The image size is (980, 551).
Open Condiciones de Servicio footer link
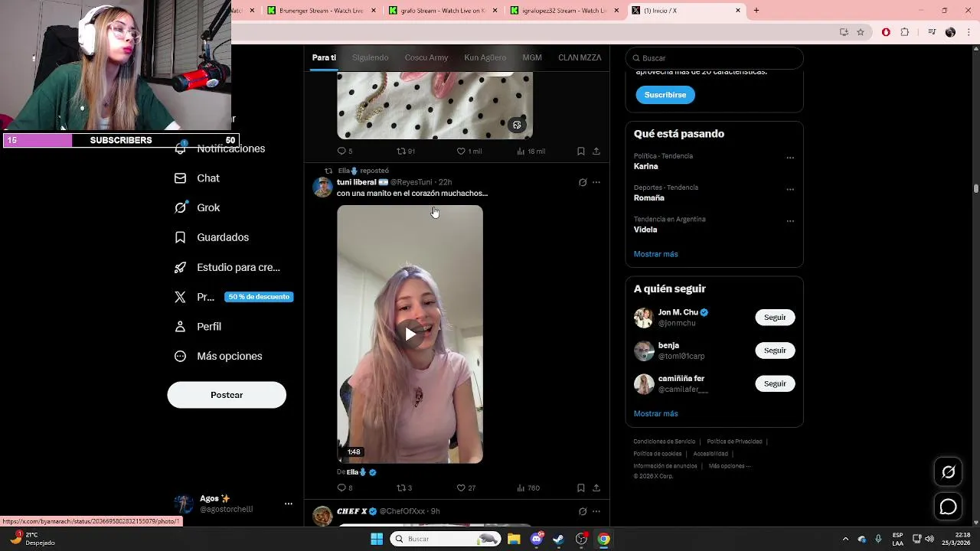pyautogui.click(x=665, y=442)
